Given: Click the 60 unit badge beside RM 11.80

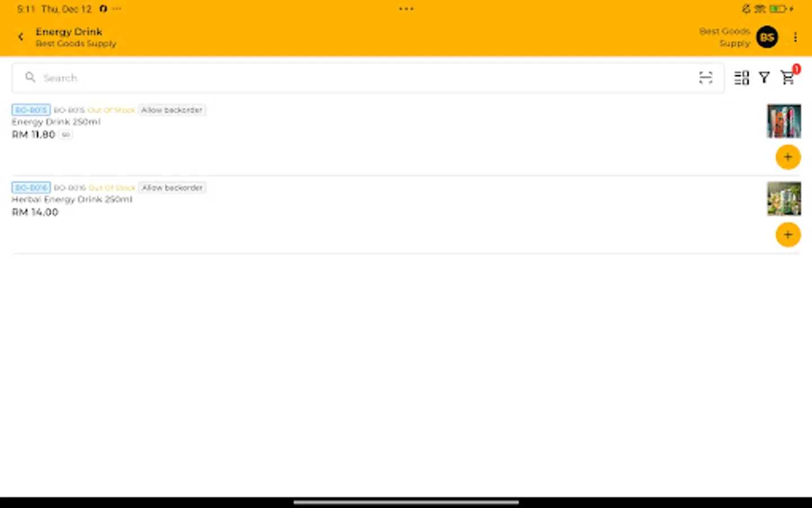Looking at the screenshot, I should pyautogui.click(x=65, y=134).
